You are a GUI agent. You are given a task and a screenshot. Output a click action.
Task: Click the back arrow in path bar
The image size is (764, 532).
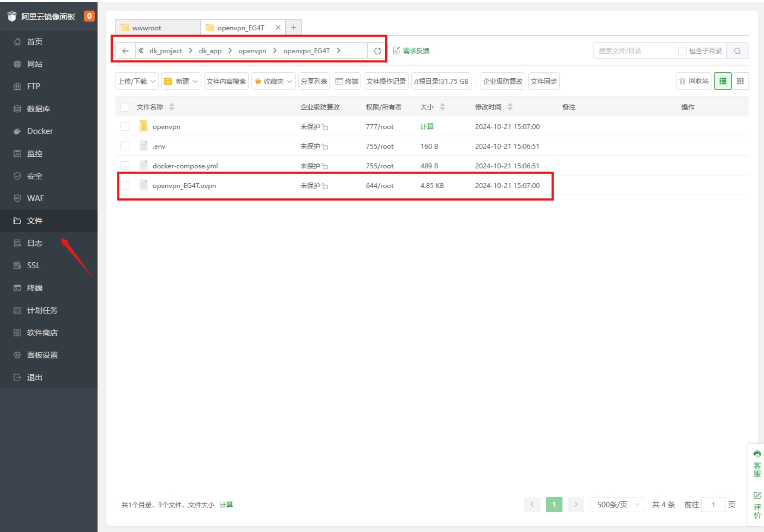point(125,51)
